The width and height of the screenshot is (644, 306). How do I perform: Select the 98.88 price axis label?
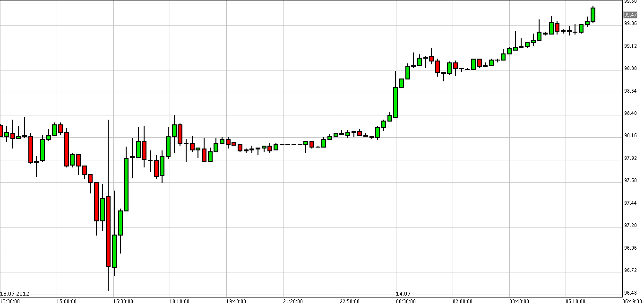630,68
